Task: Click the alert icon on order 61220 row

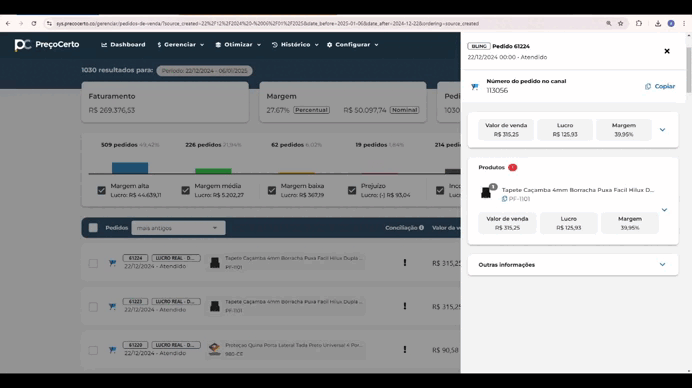Action: coord(405,349)
